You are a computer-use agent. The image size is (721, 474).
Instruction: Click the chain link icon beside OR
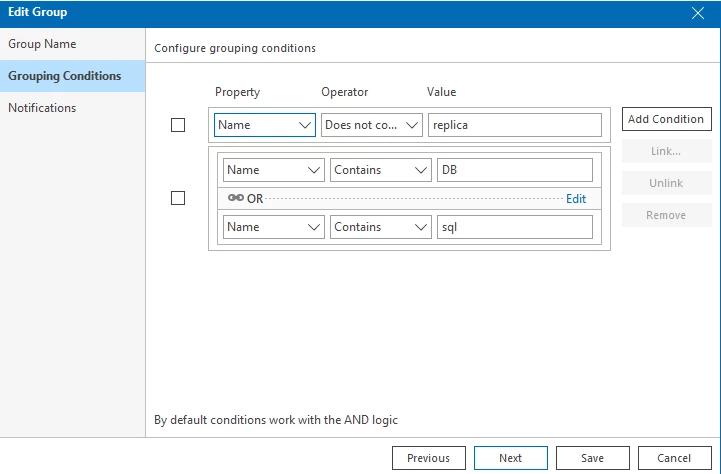tap(236, 198)
